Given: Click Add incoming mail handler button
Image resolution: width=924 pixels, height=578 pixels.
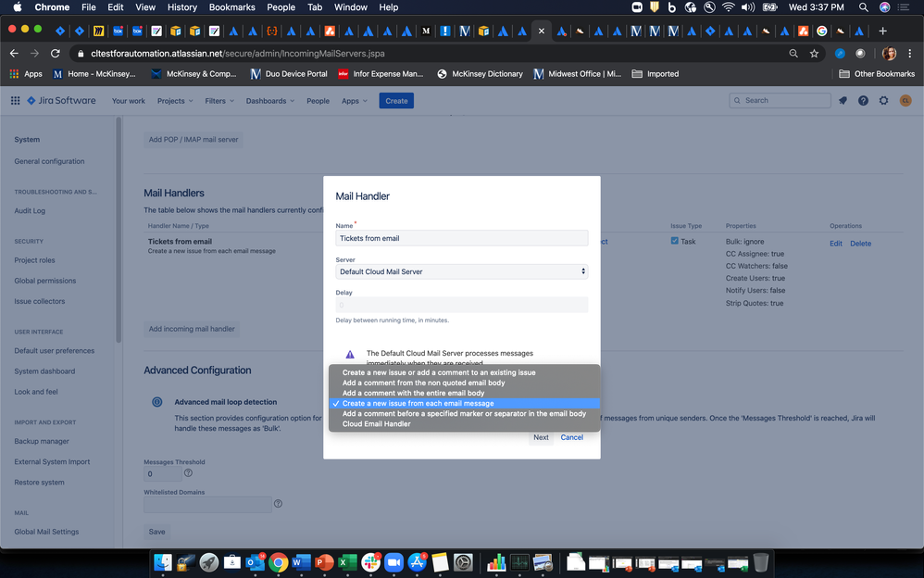Looking at the screenshot, I should (x=192, y=329).
